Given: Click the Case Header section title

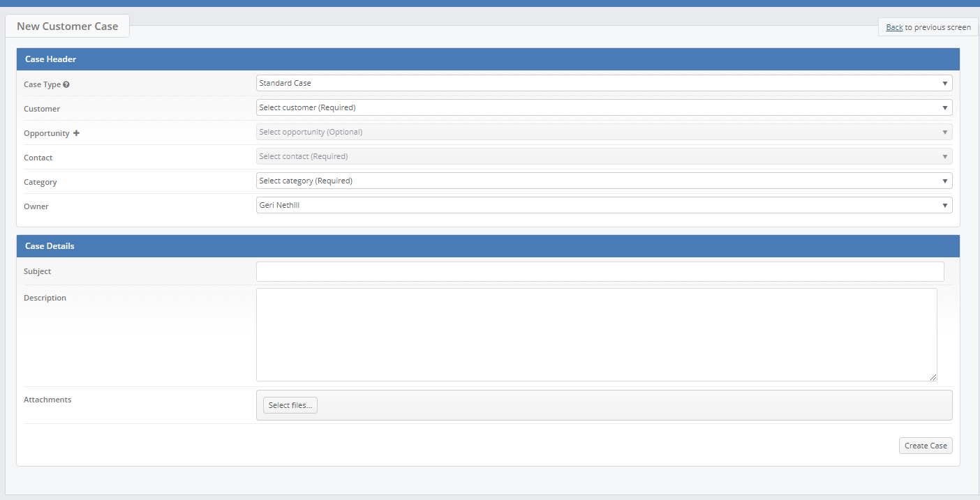Looking at the screenshot, I should (x=51, y=59).
